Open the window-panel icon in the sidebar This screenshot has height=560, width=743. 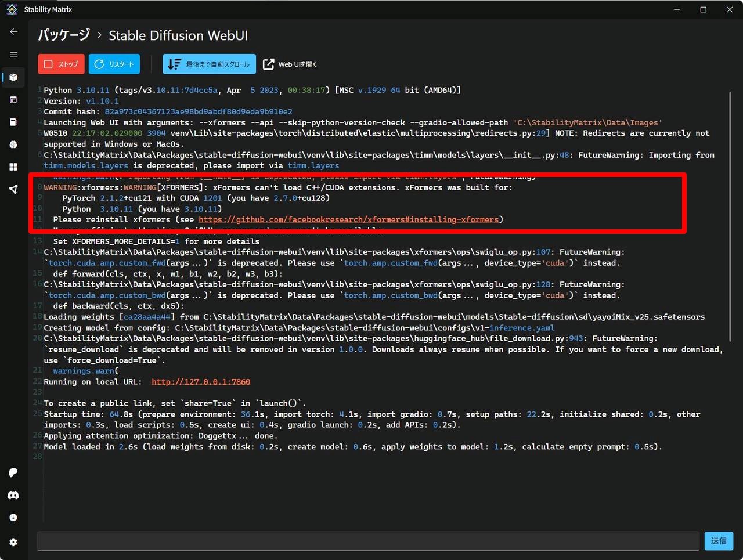point(13,100)
